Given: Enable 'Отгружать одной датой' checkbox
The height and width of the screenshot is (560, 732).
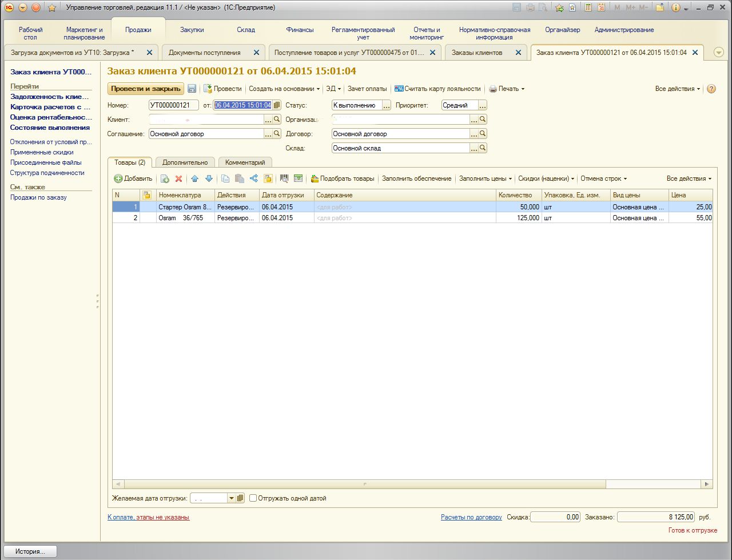Looking at the screenshot, I should coord(253,498).
